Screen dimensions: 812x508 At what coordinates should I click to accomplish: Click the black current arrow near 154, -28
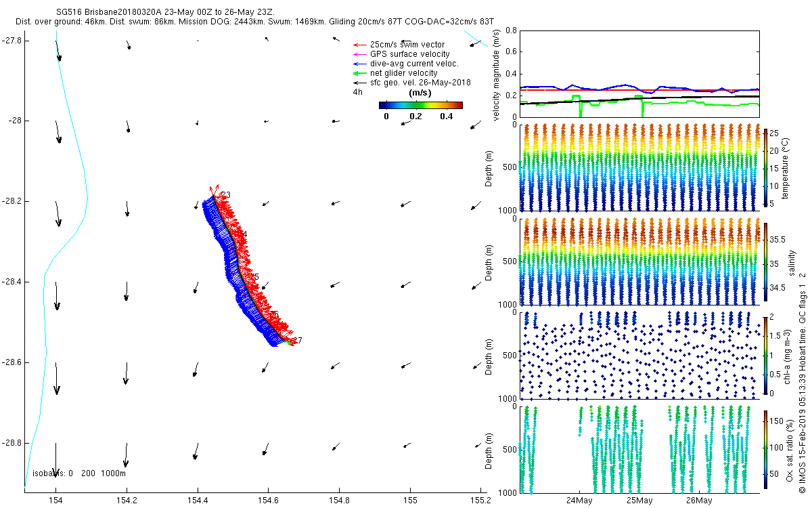pos(58,131)
